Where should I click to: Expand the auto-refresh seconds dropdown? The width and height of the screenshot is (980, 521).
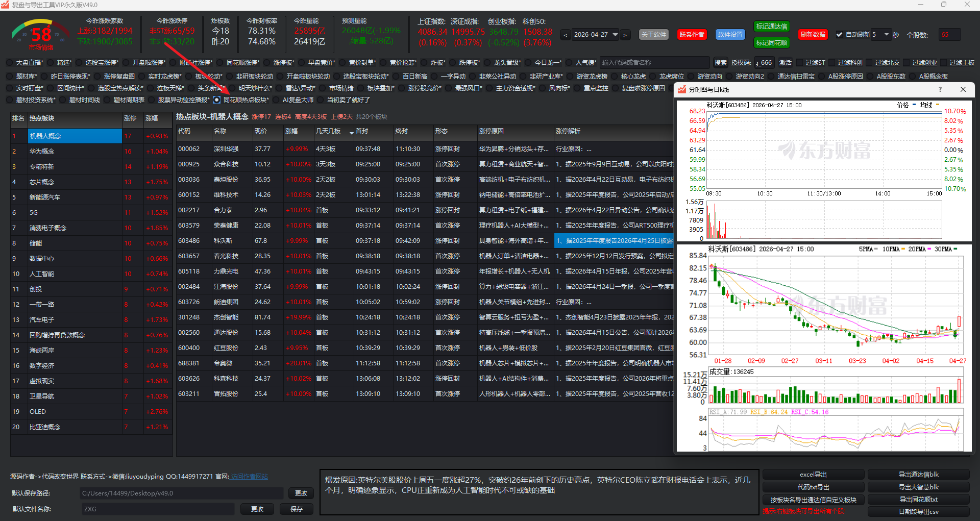pos(887,35)
